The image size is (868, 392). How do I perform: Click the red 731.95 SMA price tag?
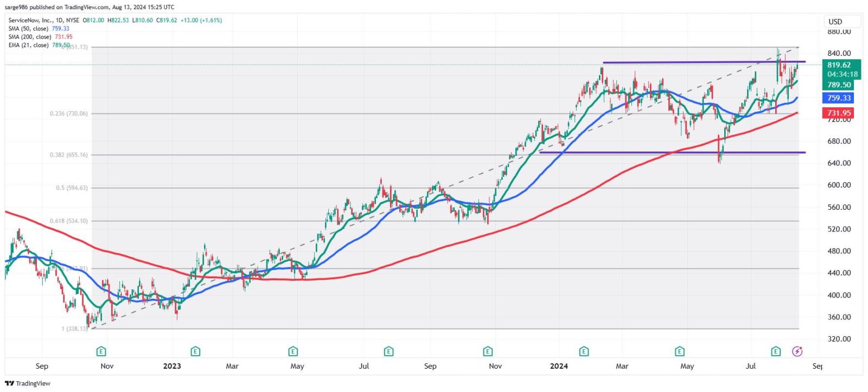coord(839,113)
